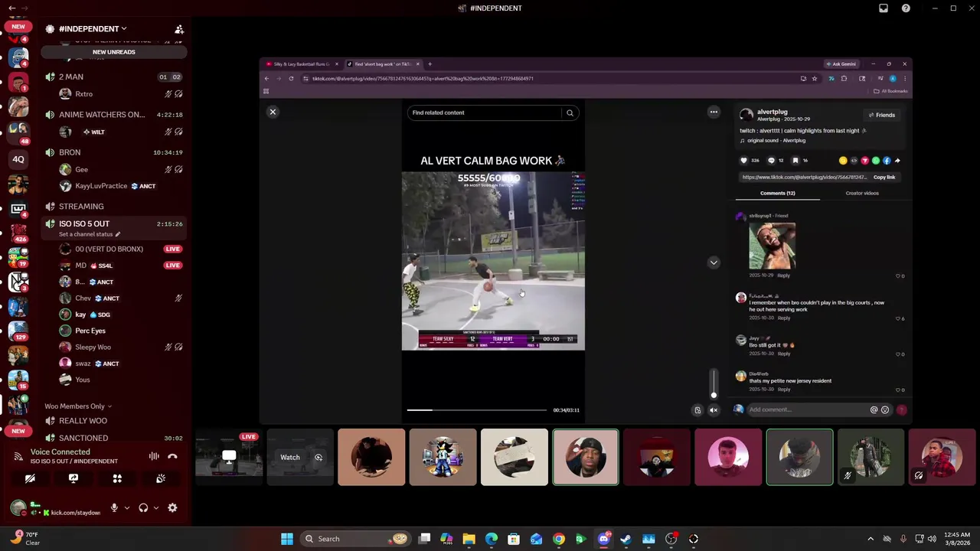Disconnect from the voice call
The image size is (980, 551).
click(172, 456)
